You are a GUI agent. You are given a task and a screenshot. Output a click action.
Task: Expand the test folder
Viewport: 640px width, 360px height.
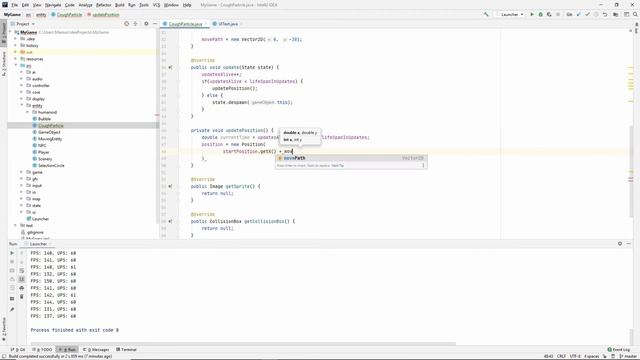coord(16,225)
